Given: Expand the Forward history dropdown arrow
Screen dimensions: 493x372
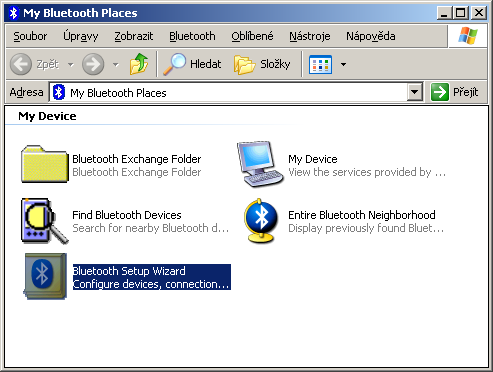Looking at the screenshot, I should pos(116,64).
